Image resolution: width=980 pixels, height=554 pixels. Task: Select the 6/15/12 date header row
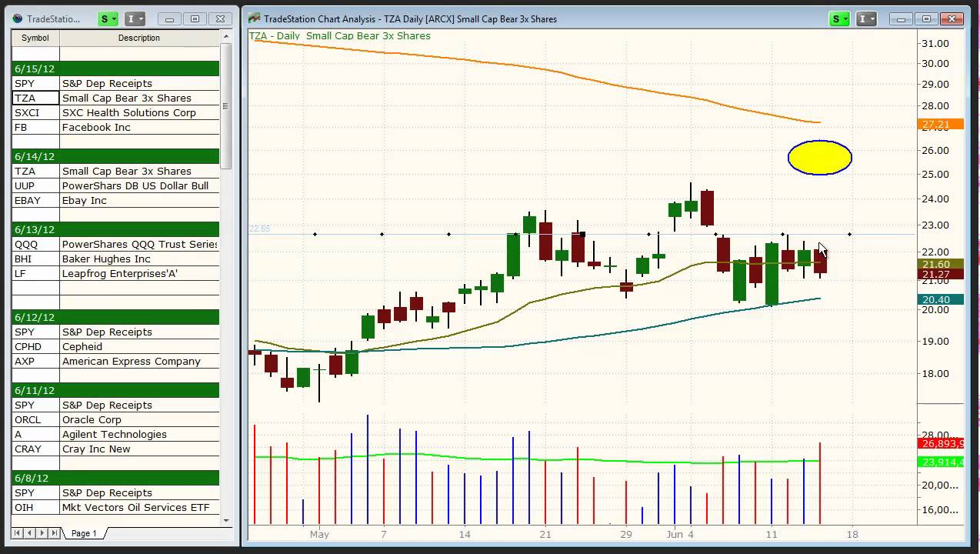[x=115, y=68]
